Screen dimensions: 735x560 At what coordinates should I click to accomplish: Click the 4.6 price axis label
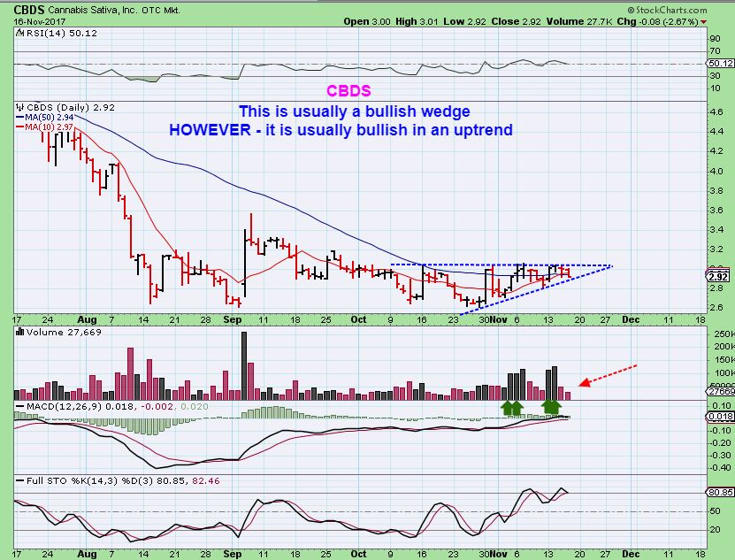[716, 112]
